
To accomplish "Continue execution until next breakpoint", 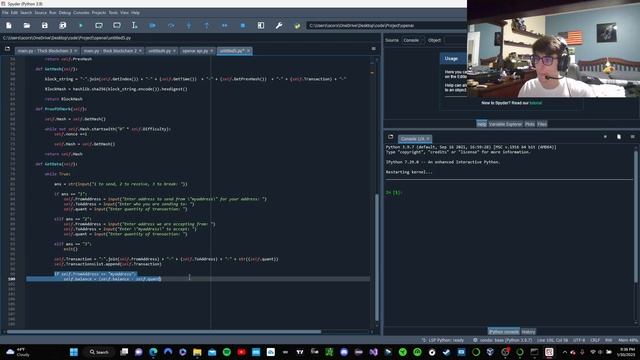I will tap(224, 25).
